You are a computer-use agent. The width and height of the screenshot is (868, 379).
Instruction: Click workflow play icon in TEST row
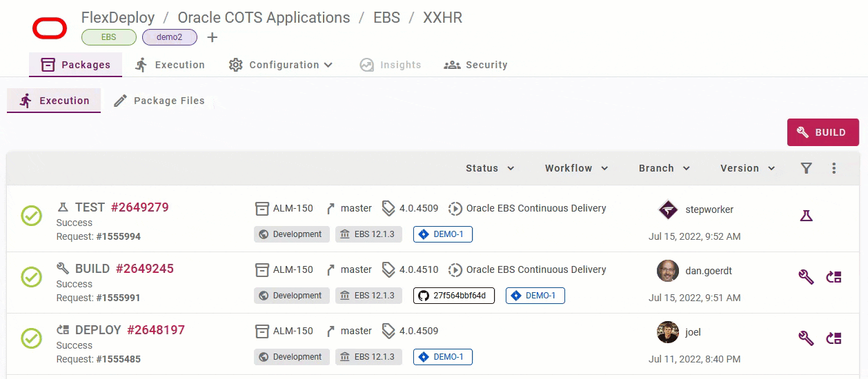455,208
